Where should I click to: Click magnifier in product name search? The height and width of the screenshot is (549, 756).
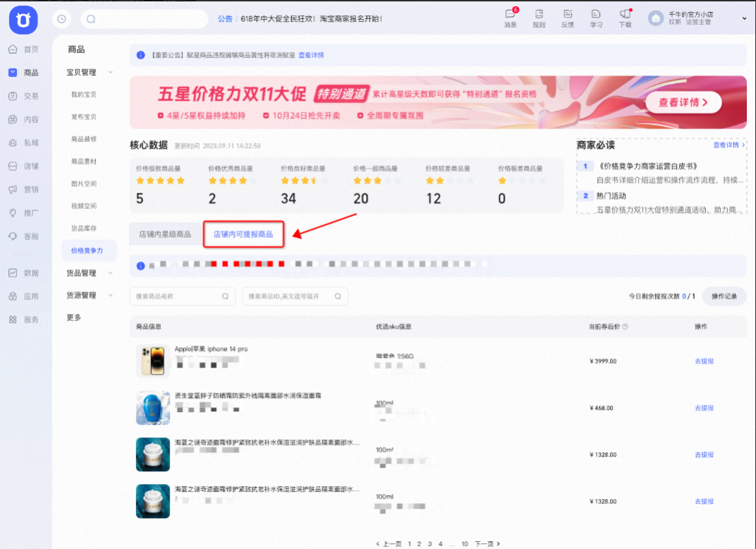[x=225, y=296]
